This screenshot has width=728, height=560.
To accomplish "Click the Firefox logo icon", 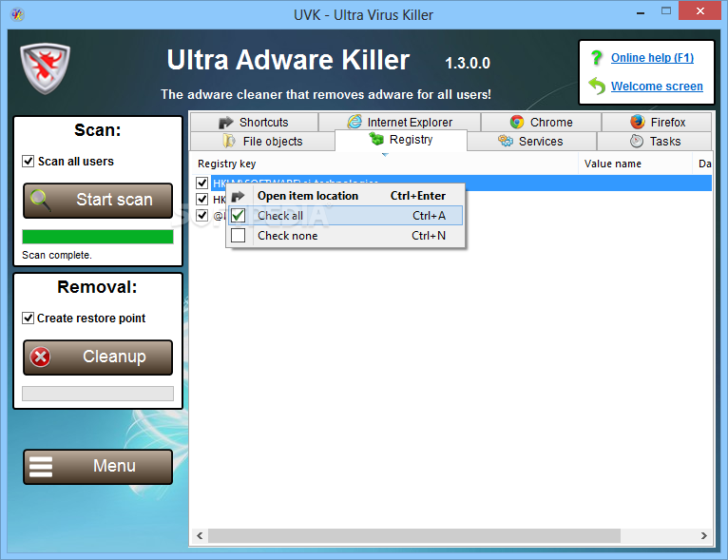I will (638, 122).
